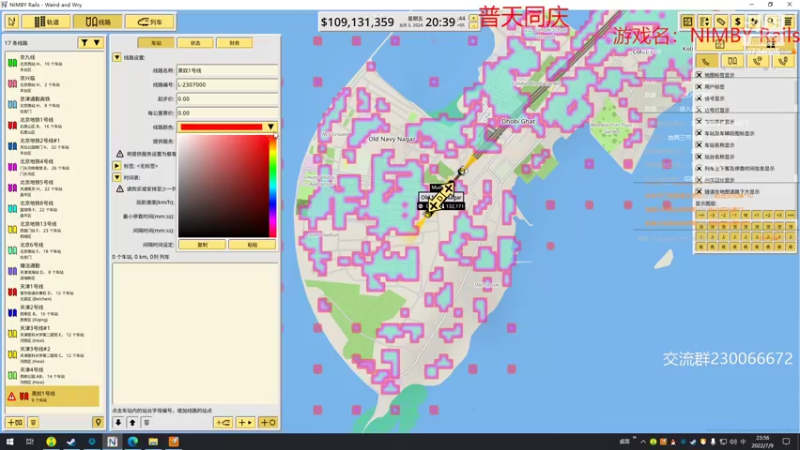Open the finances dollar icon
Viewport: 800px width, 450px height.
click(x=737, y=21)
